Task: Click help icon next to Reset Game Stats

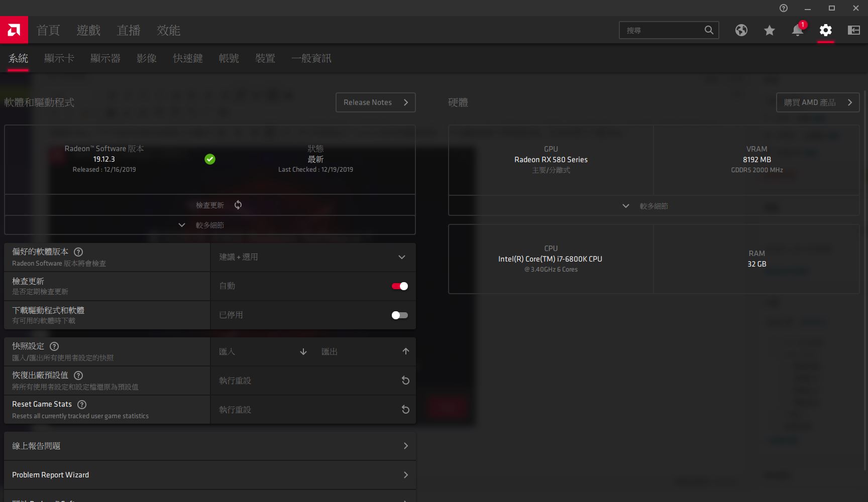Action: point(82,405)
